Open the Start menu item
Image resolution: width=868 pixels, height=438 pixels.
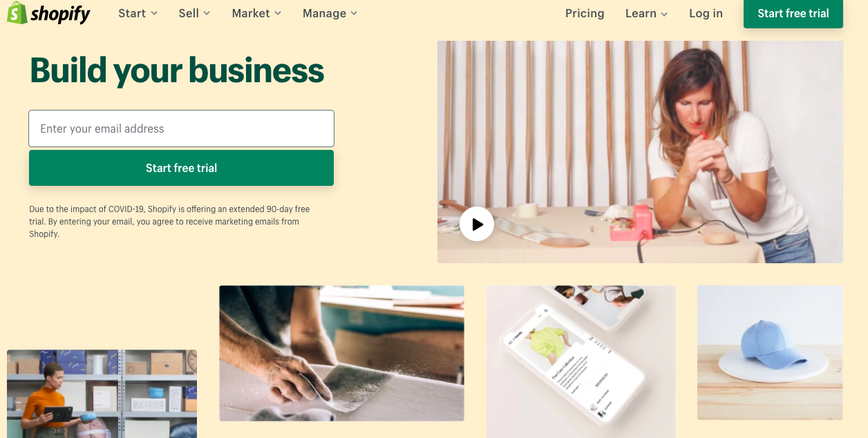[x=131, y=13]
